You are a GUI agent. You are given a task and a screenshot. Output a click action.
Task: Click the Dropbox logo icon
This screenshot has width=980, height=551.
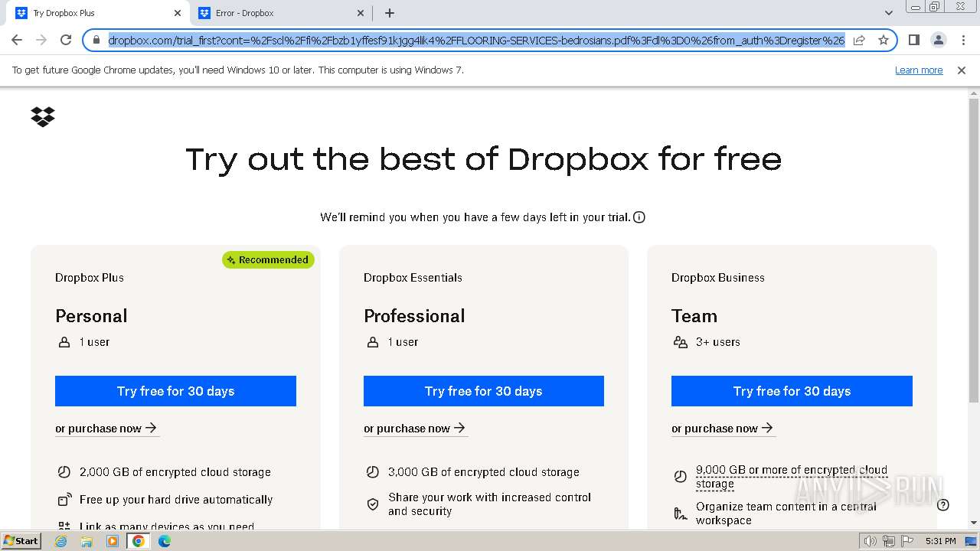coord(43,116)
